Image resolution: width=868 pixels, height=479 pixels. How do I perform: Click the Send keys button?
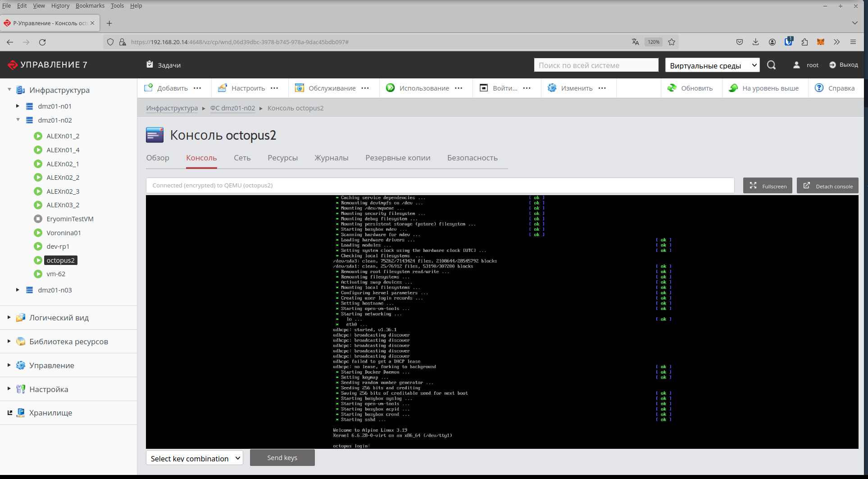pyautogui.click(x=282, y=458)
